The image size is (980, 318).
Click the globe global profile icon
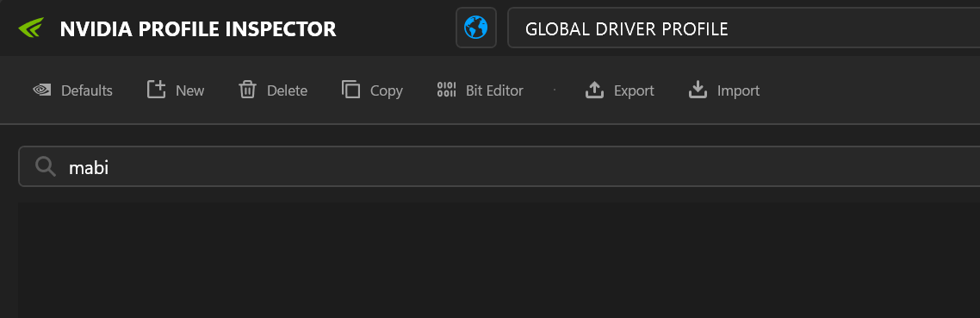pyautogui.click(x=475, y=28)
